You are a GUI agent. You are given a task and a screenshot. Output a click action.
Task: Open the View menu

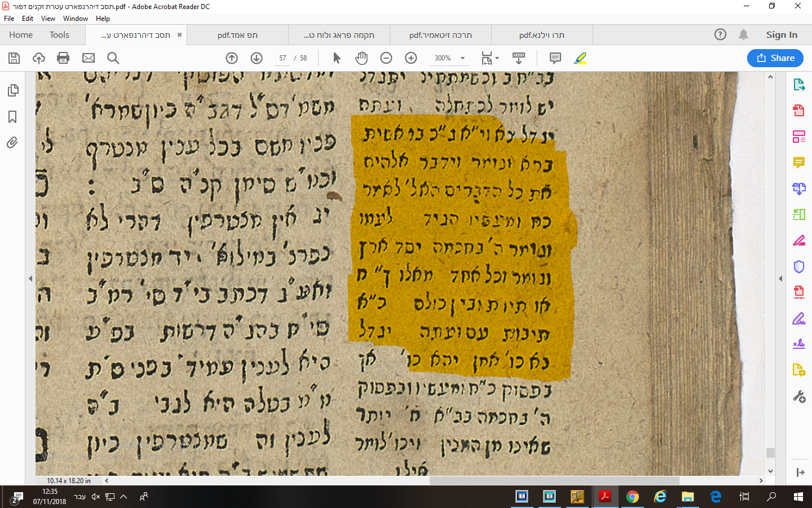click(x=48, y=19)
